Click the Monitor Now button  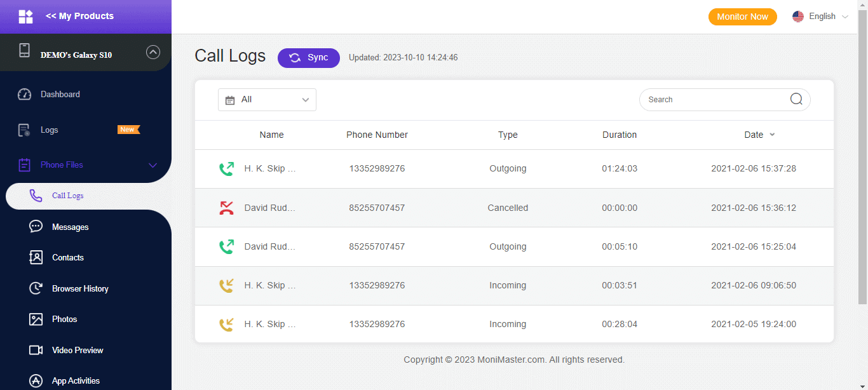pos(742,17)
